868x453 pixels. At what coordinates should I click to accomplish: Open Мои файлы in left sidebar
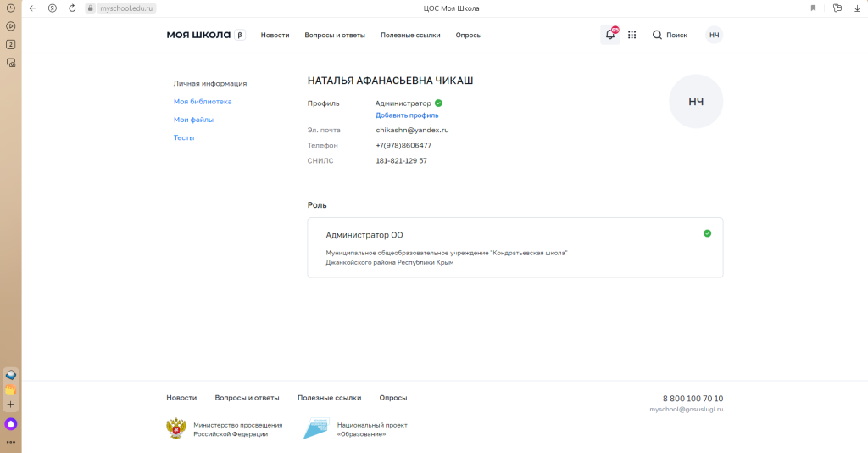(x=193, y=120)
